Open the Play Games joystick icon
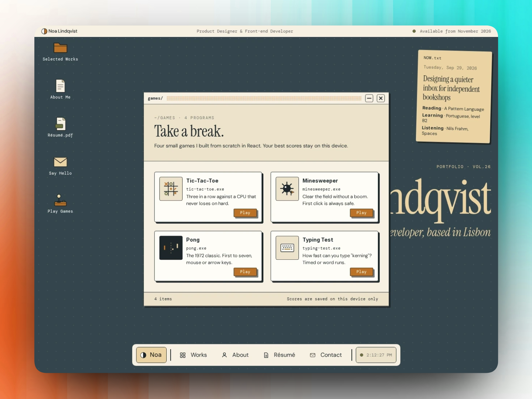 pos(60,200)
